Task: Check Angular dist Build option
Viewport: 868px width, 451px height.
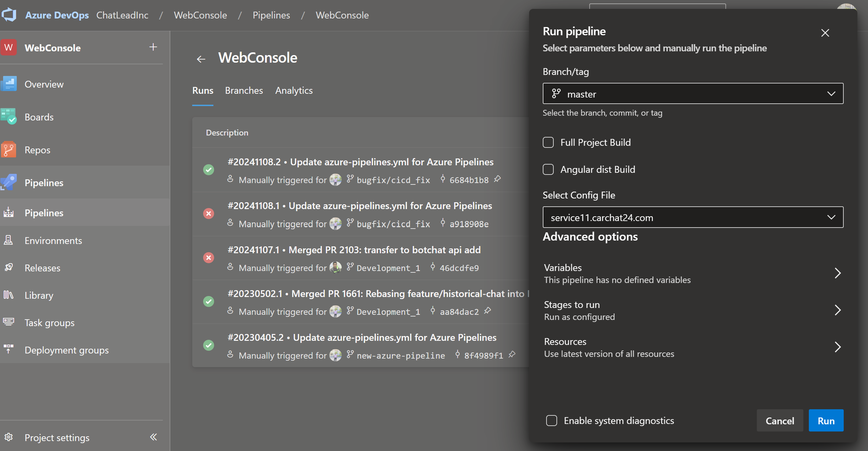Action: (548, 169)
